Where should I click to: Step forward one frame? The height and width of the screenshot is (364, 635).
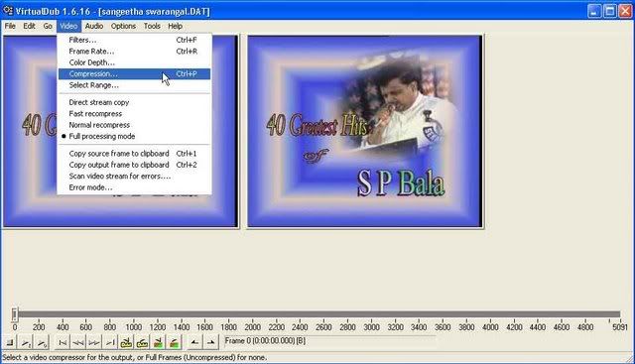point(94,342)
